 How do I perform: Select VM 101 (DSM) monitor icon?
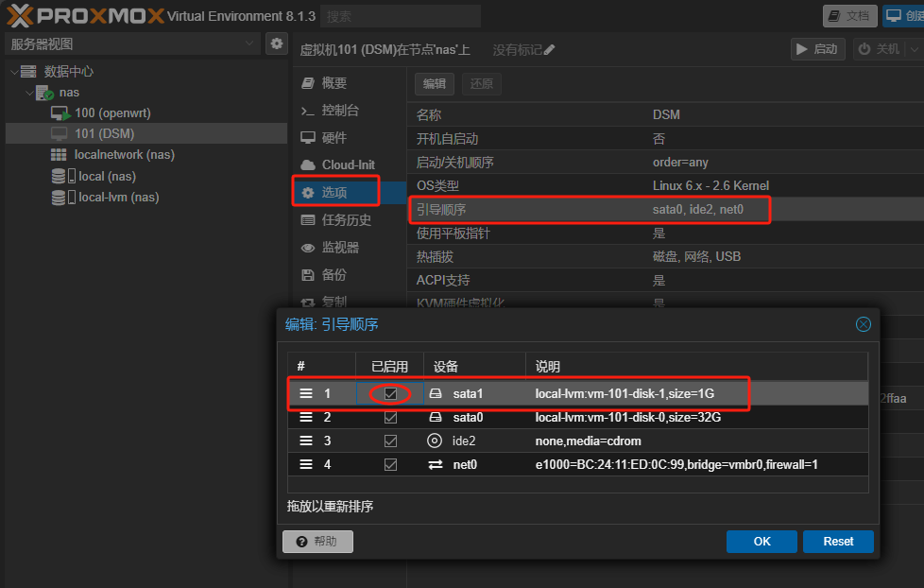tap(59, 134)
